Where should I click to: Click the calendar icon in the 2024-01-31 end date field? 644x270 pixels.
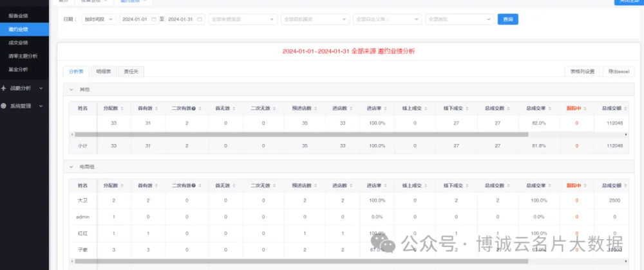click(x=199, y=20)
